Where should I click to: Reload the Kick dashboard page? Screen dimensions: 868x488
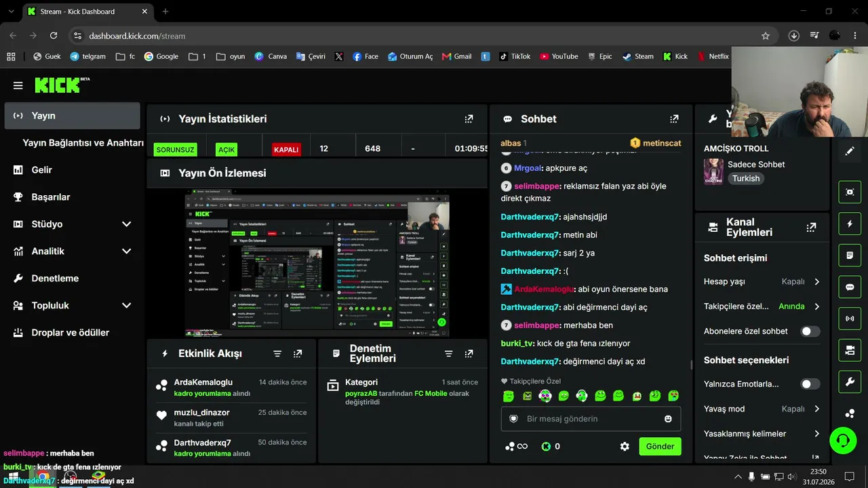click(54, 36)
